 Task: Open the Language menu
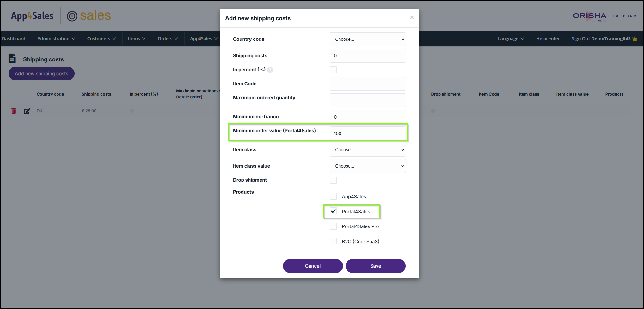click(511, 39)
